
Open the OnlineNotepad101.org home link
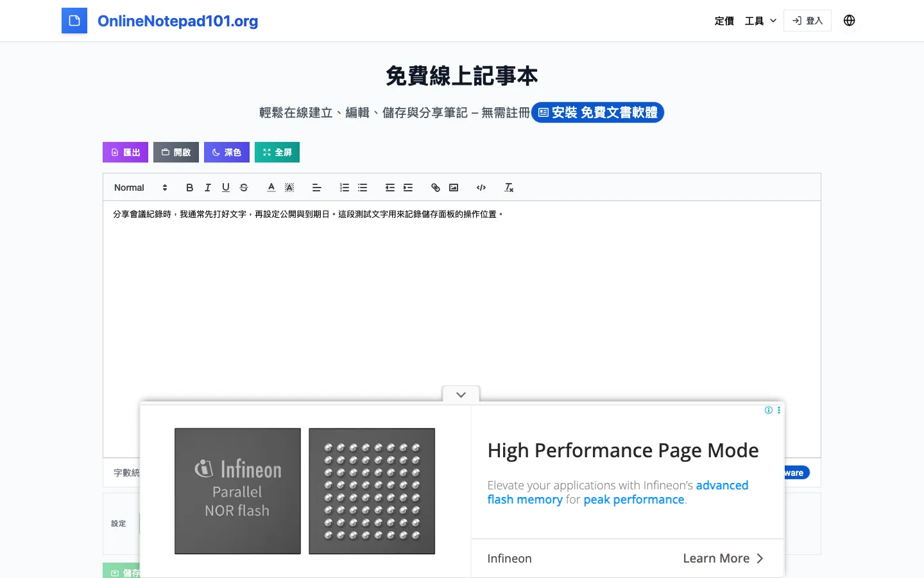178,21
